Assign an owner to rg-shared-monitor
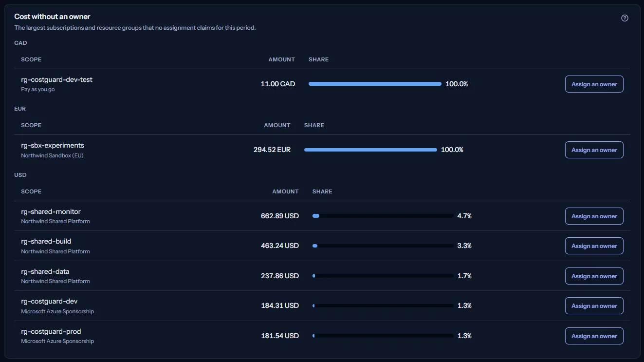This screenshot has height=362, width=644. [x=594, y=216]
